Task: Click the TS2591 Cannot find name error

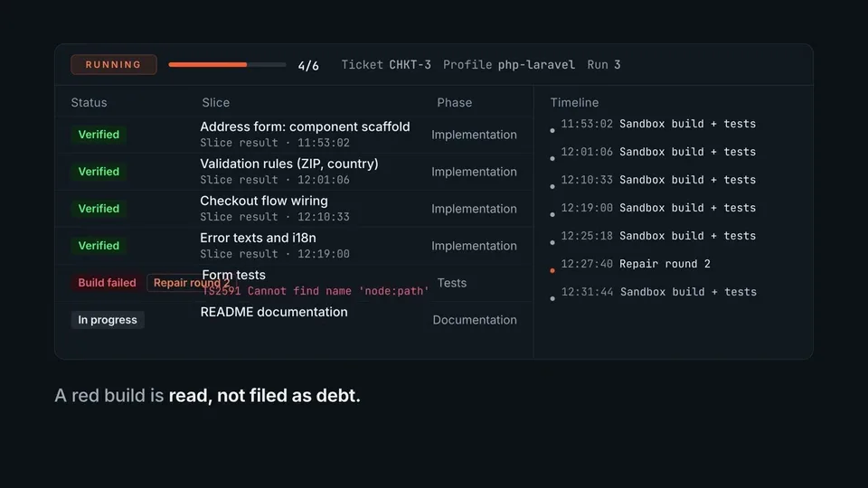Action: click(x=316, y=291)
